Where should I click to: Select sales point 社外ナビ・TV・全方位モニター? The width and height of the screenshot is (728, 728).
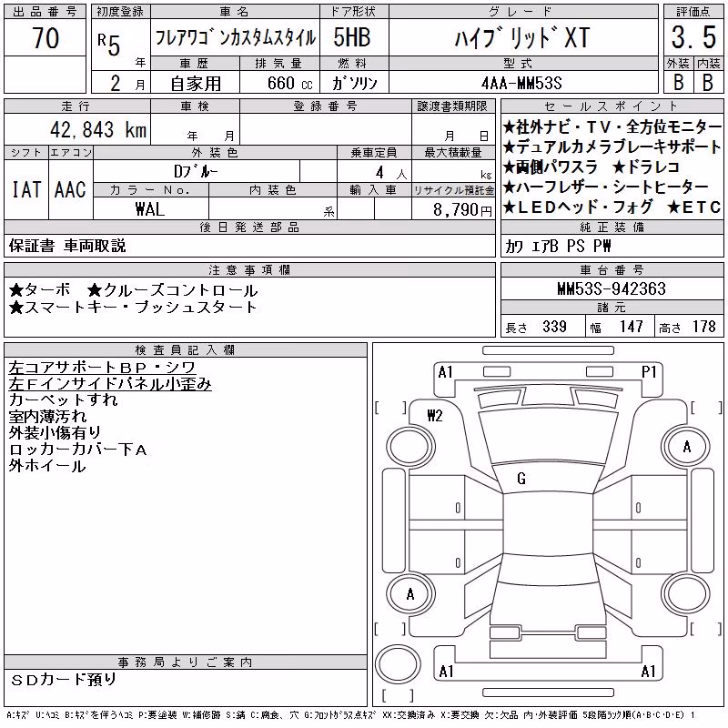click(612, 126)
